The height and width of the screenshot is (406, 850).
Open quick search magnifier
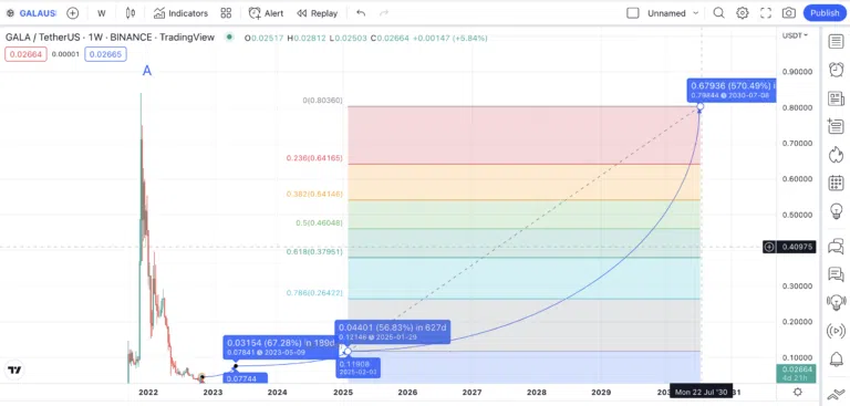coord(719,13)
